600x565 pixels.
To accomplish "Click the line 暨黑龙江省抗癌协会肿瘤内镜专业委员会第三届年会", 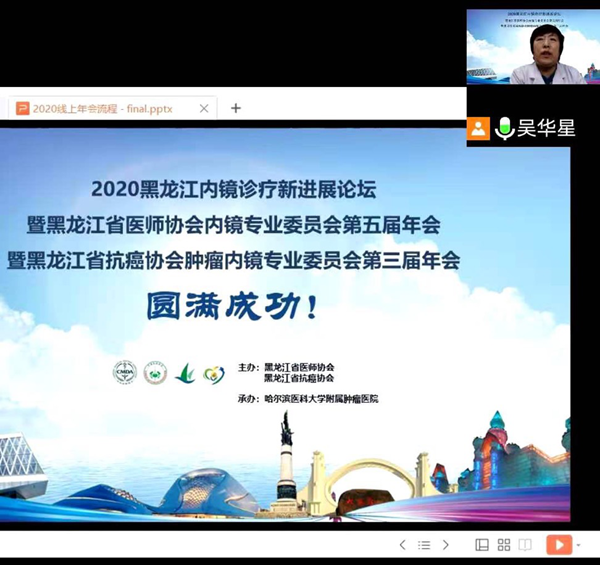I will [233, 261].
